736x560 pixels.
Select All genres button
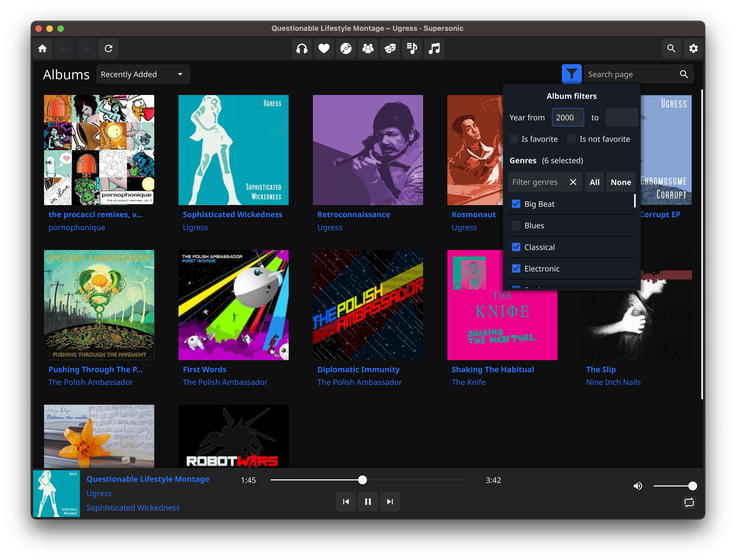(594, 182)
